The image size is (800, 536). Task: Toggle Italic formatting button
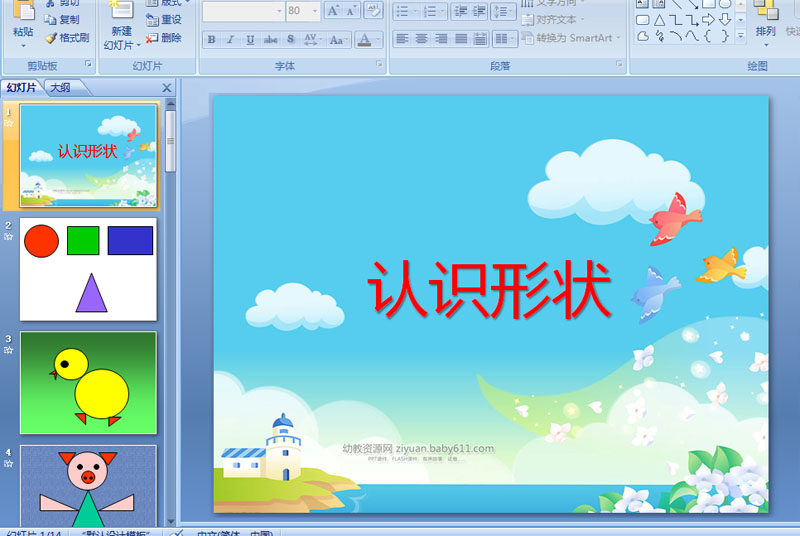tap(231, 39)
